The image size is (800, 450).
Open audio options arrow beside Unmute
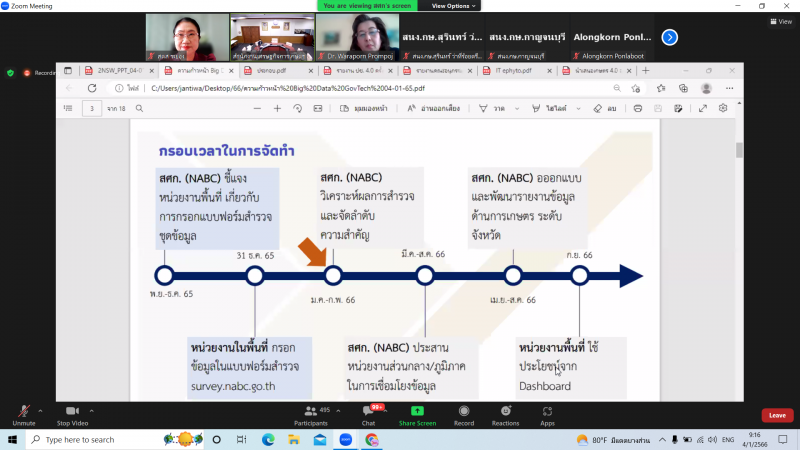40,411
